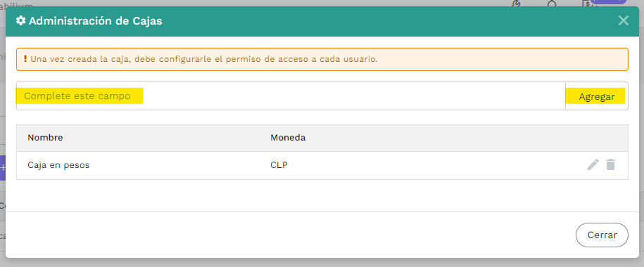Click the Moneda column header
644x267 pixels.
coord(287,138)
